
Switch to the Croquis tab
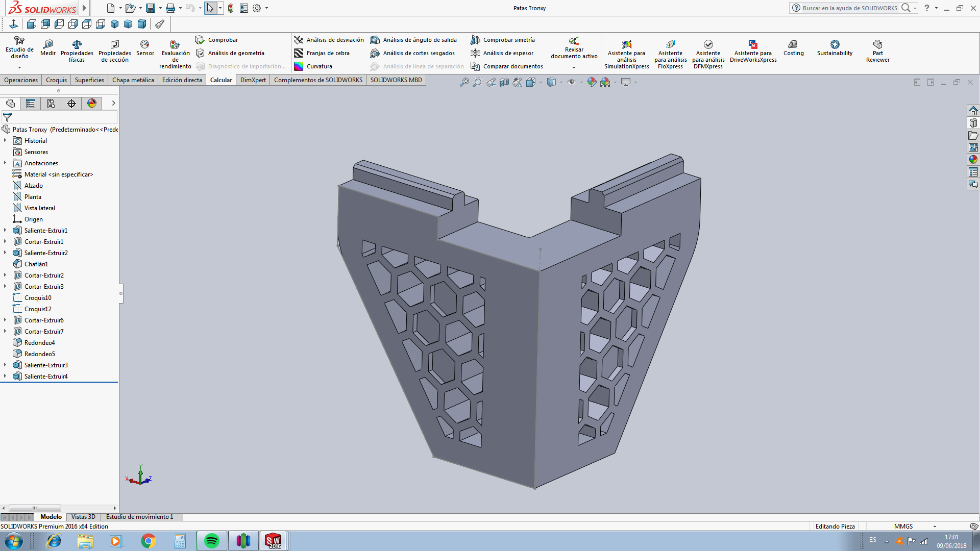click(x=56, y=80)
